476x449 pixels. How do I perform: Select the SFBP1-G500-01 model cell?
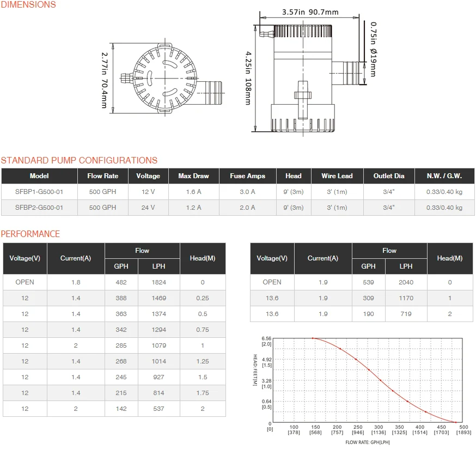[x=39, y=192]
